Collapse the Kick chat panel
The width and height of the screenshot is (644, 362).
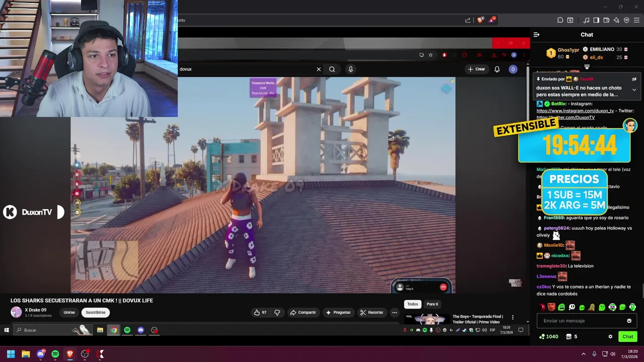(x=536, y=35)
